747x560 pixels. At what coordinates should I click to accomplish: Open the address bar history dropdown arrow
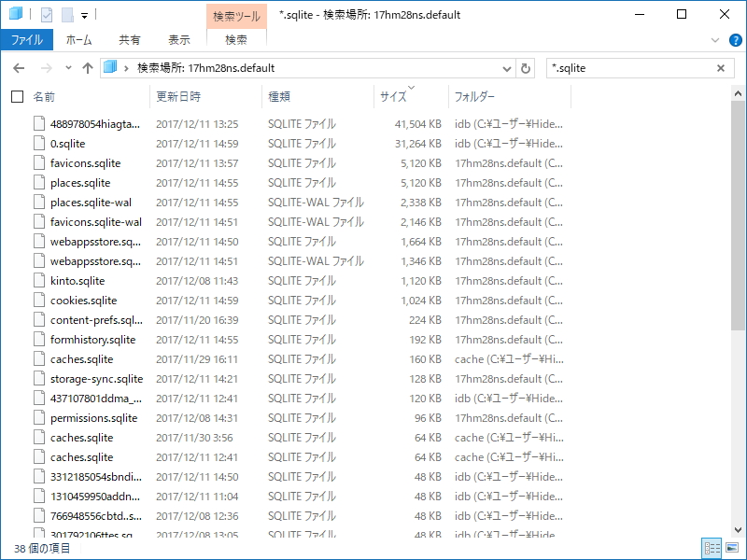click(x=506, y=68)
